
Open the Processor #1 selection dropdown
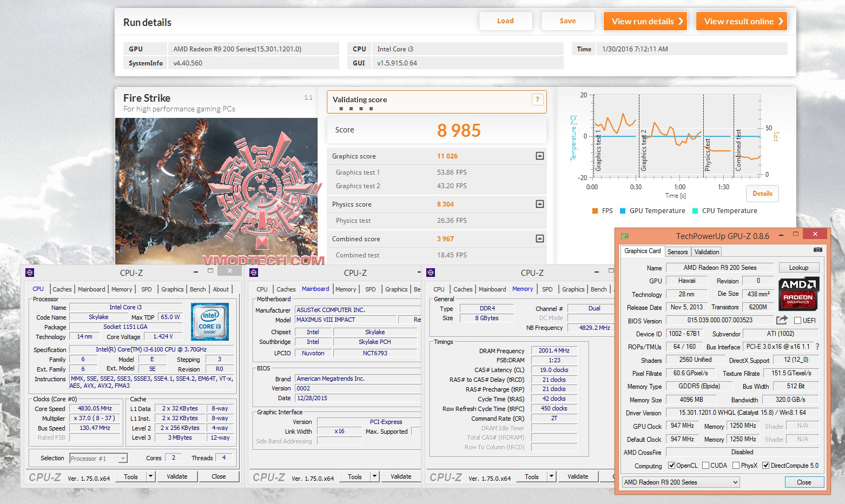click(x=123, y=458)
